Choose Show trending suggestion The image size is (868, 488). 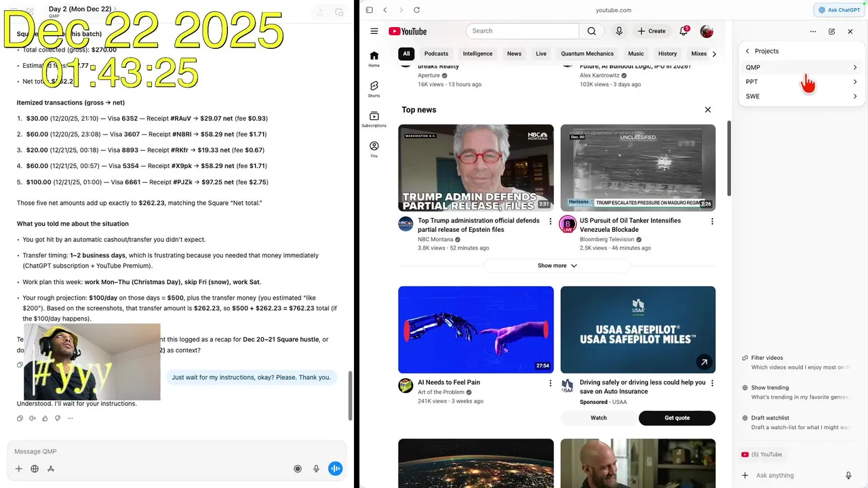796,392
